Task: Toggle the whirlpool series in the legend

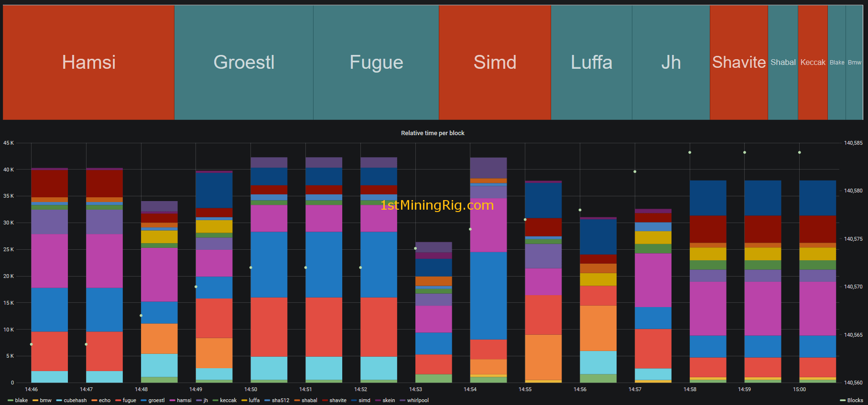Action: (x=414, y=400)
